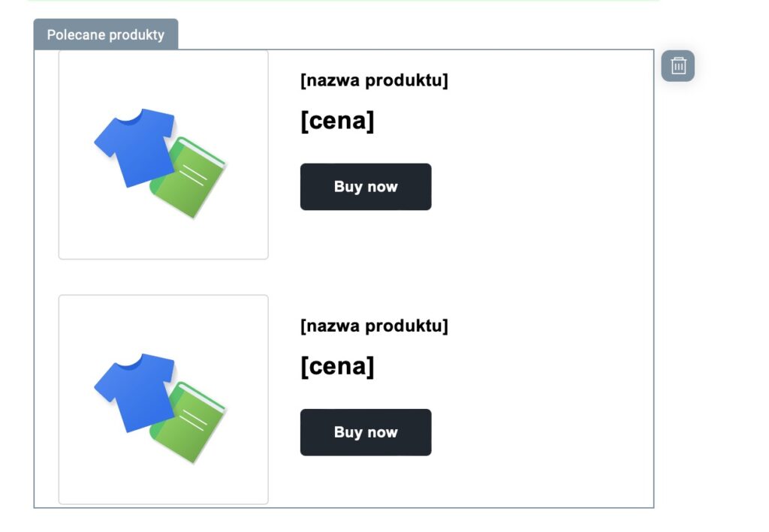
Task: Click empty space right of second Buy now button
Action: [539, 432]
